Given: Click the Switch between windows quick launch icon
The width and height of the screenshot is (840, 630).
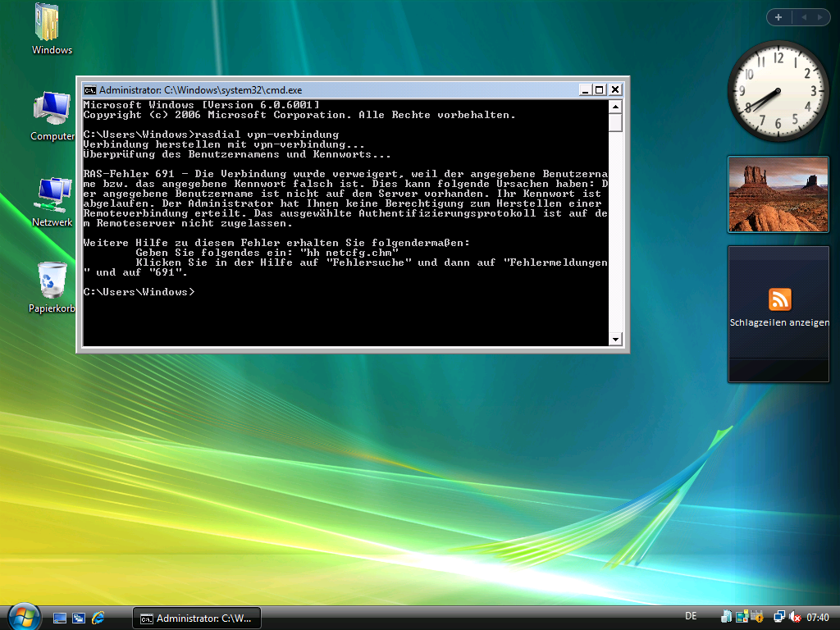Looking at the screenshot, I should tap(78, 619).
